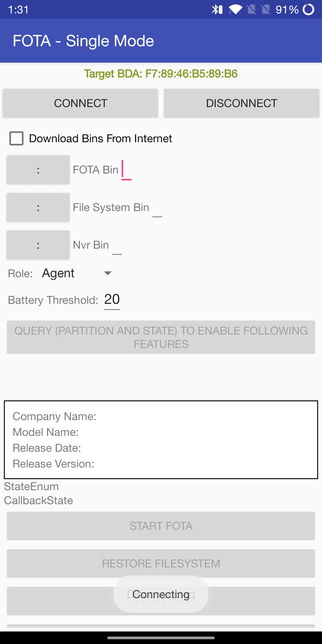This screenshot has width=322, height=644.
Task: Focus the File System Bin field
Action: 157,208
